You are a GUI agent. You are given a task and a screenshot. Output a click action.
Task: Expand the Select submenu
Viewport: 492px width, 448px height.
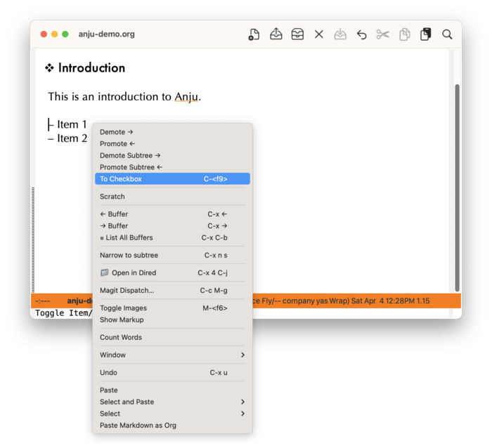[x=172, y=413]
